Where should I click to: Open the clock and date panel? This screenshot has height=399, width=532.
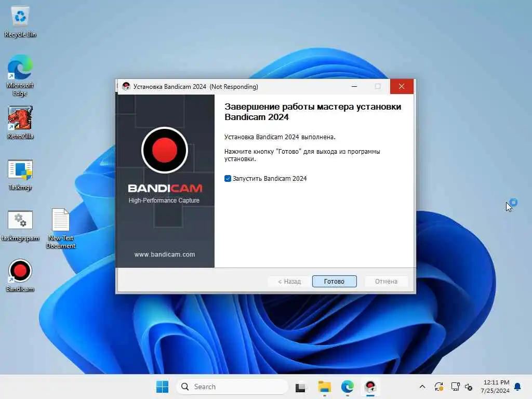pos(495,387)
